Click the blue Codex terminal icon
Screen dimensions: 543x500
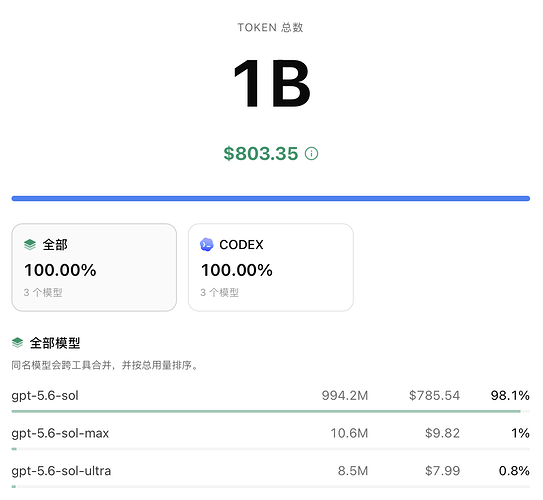pos(207,244)
